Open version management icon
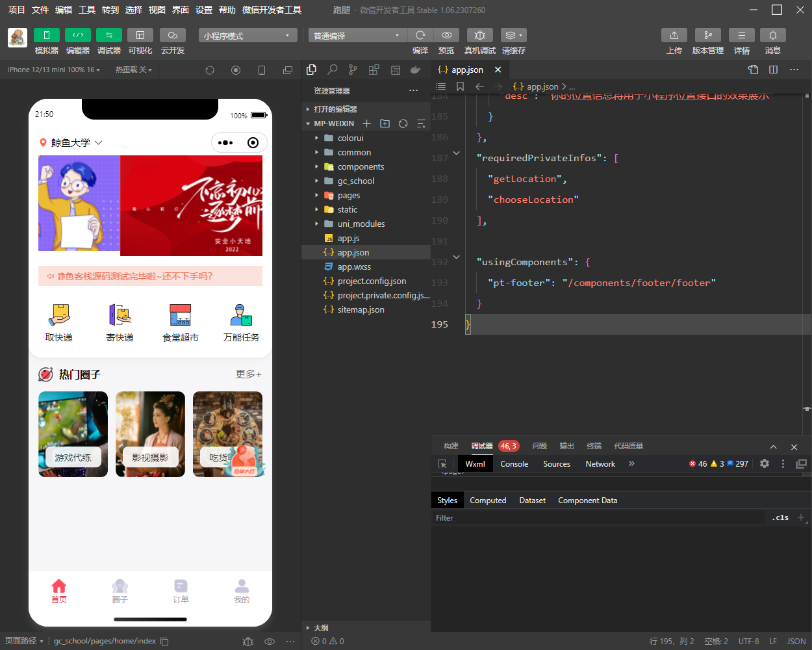The image size is (812, 650). pyautogui.click(x=707, y=35)
